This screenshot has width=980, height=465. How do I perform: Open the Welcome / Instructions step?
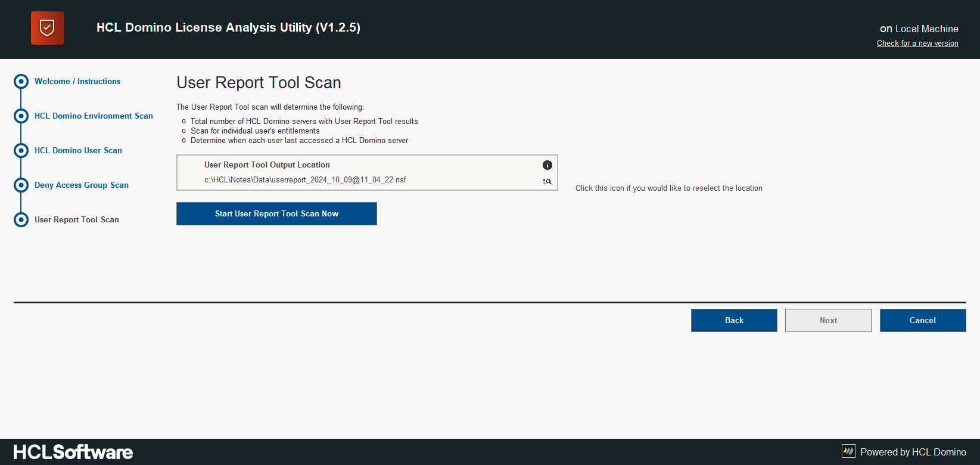pyautogui.click(x=77, y=81)
